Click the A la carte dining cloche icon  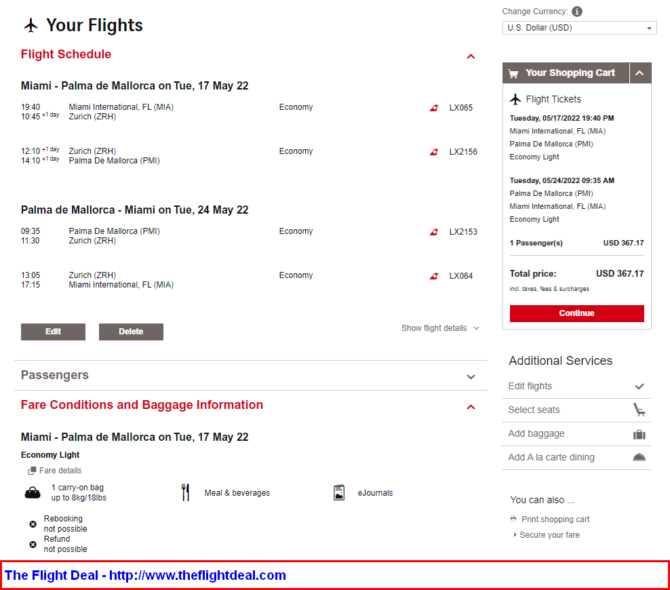639,458
